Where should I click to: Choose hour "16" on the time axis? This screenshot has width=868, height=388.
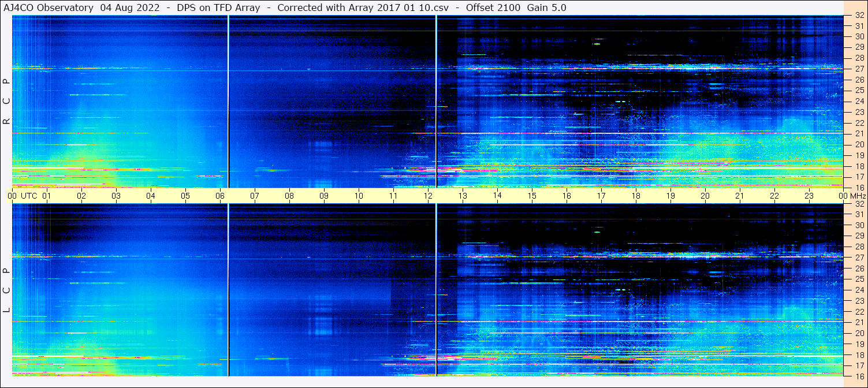(567, 196)
